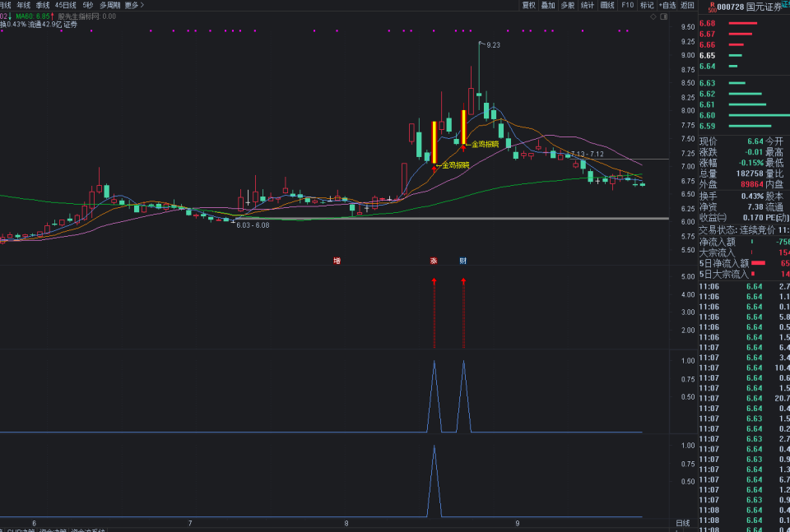Click the 9.23 high price label

click(493, 44)
